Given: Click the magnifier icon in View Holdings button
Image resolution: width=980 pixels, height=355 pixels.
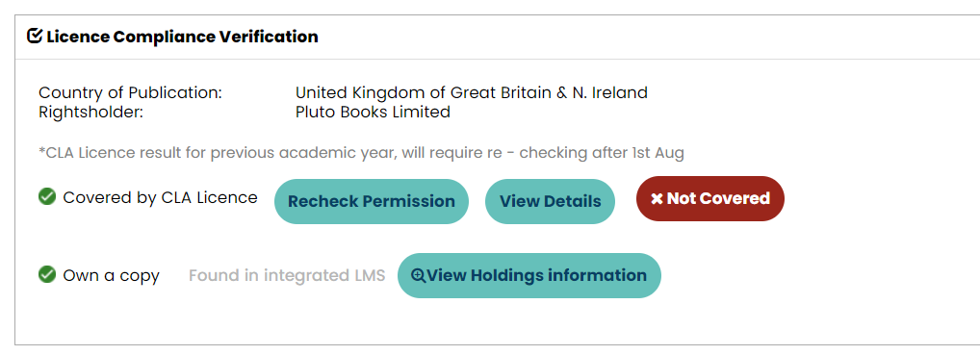Looking at the screenshot, I should 418,275.
